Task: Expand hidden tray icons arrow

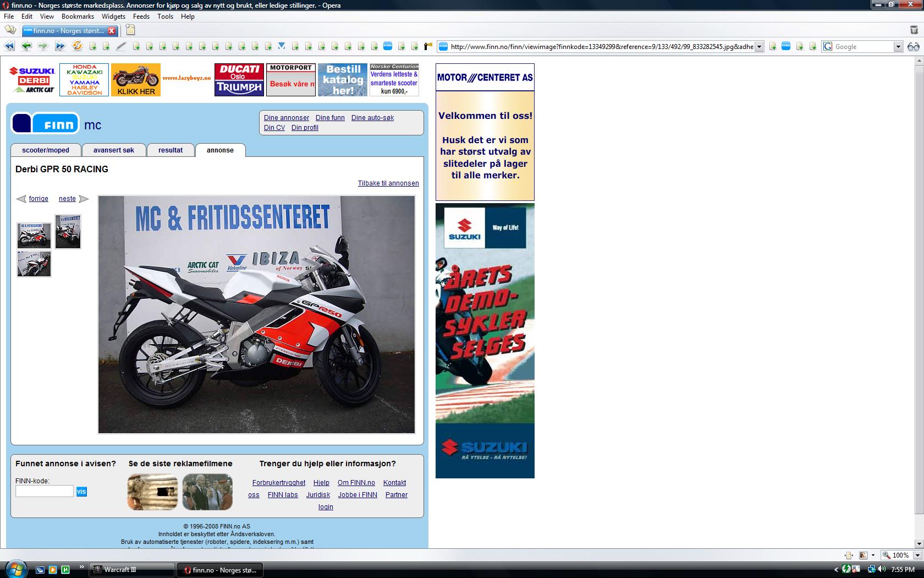Action: pyautogui.click(x=837, y=570)
